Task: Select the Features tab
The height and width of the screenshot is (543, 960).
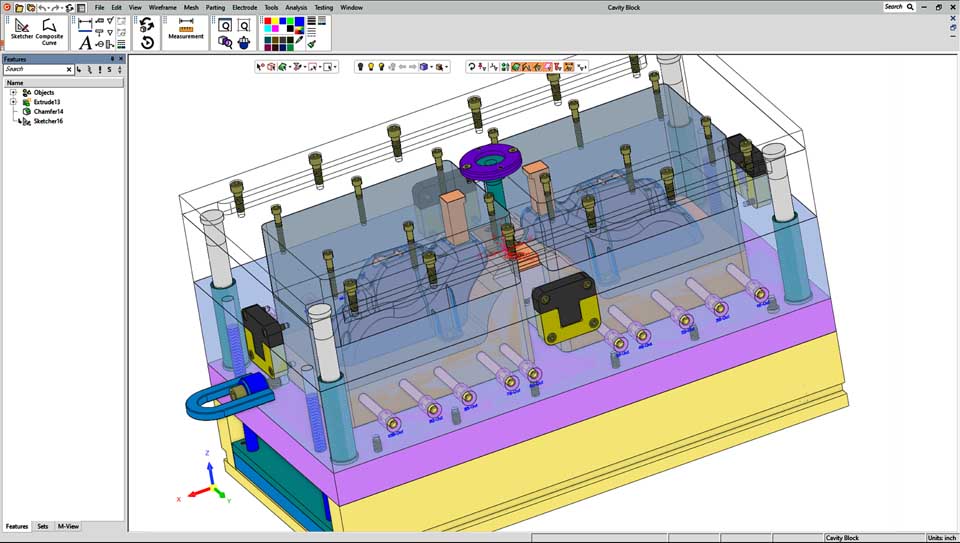Action: pos(17,526)
